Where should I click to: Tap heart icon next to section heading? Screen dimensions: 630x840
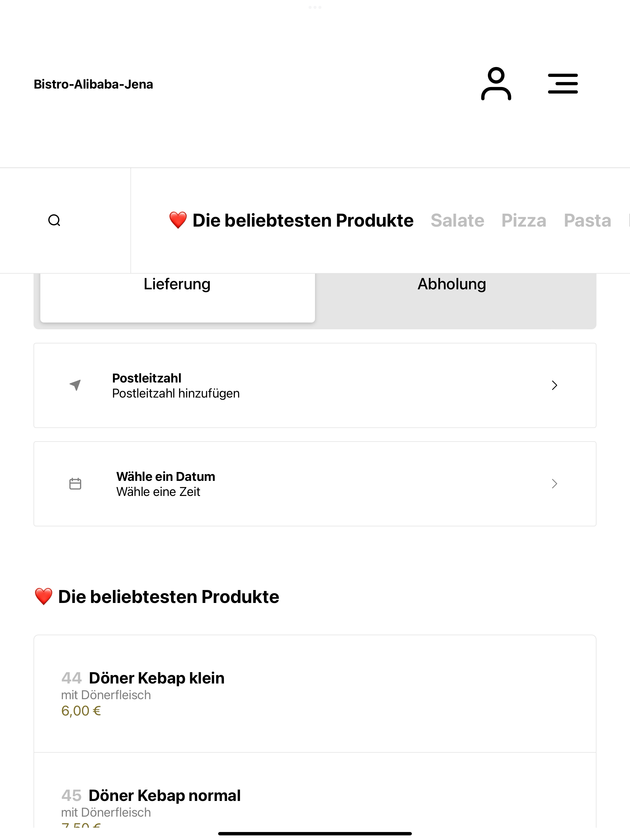click(x=44, y=596)
